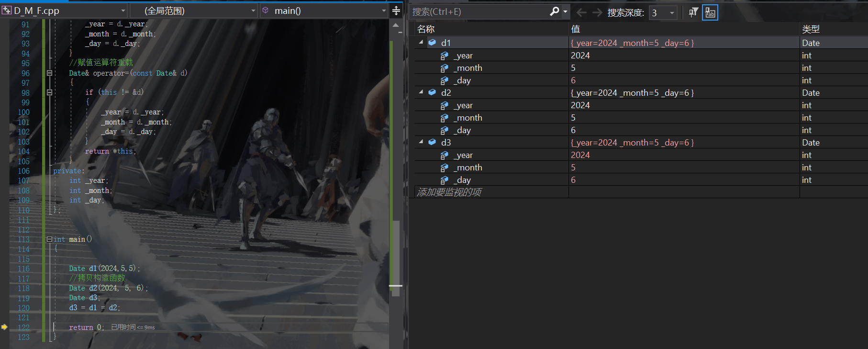Open the search options dropdown arrow
Image resolution: width=868 pixels, height=349 pixels.
click(565, 11)
